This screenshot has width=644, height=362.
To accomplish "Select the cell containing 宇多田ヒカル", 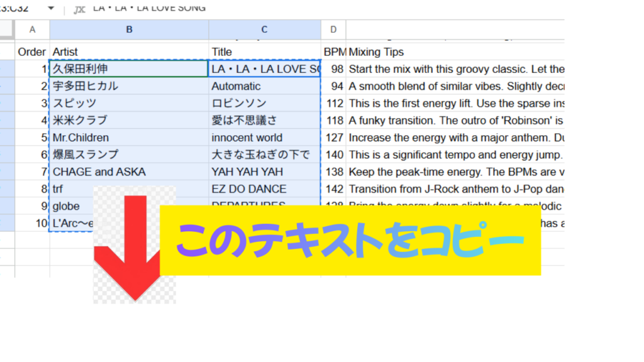I will 129,86.
